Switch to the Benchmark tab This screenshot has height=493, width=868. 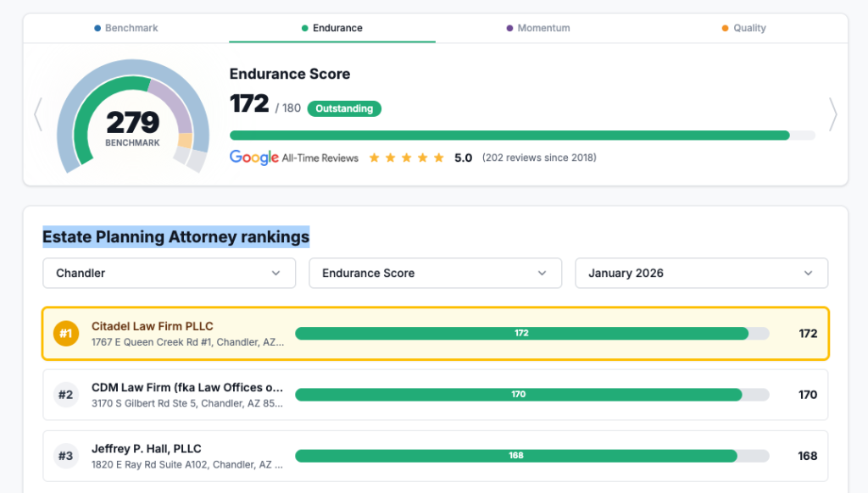(126, 28)
